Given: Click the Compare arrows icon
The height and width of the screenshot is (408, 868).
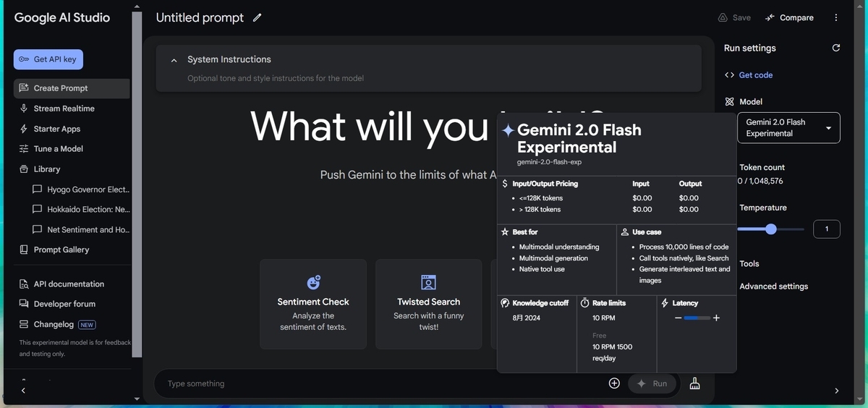Looking at the screenshot, I should click(x=770, y=17).
